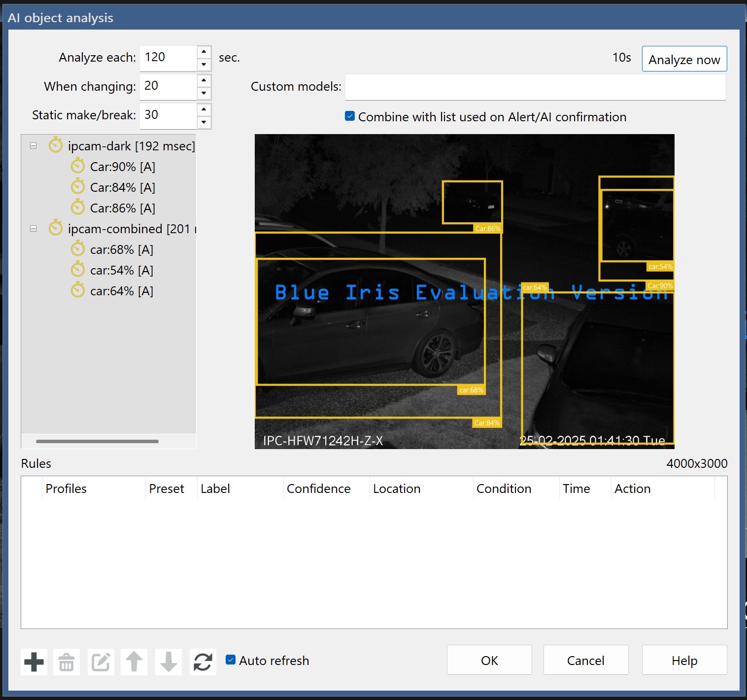
Task: Click the Cancel button
Action: [x=586, y=660]
